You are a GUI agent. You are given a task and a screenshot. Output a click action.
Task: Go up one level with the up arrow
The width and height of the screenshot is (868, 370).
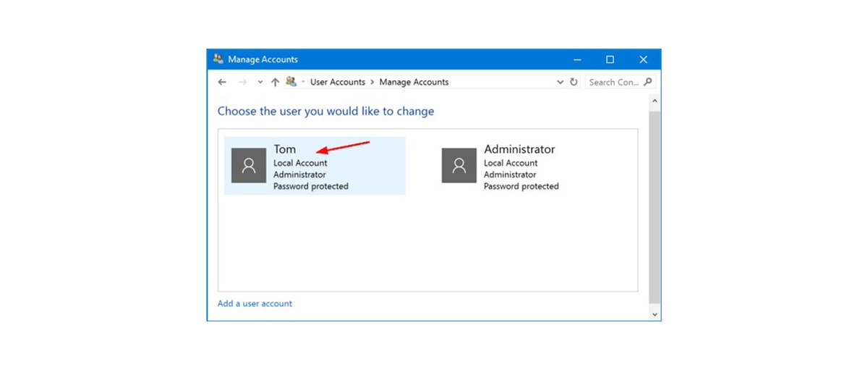pos(275,83)
